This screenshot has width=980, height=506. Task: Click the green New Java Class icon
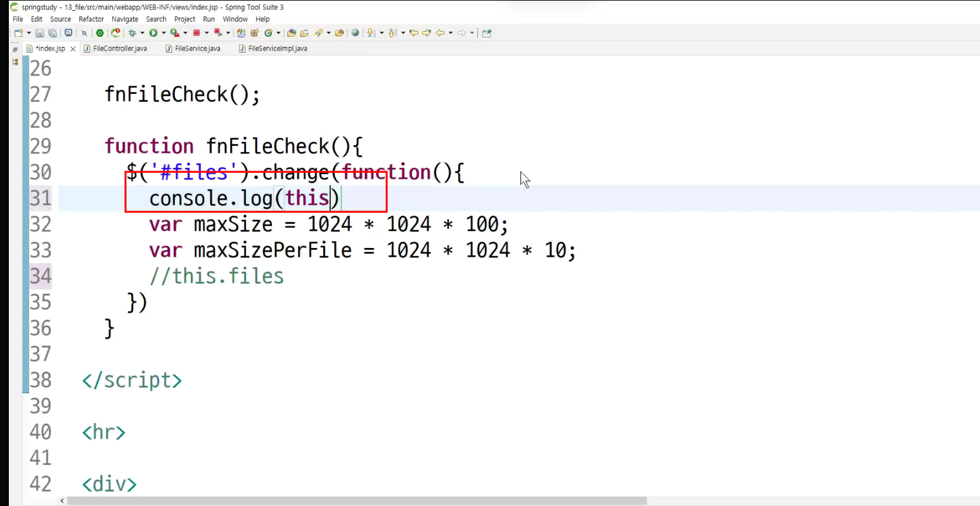point(268,33)
